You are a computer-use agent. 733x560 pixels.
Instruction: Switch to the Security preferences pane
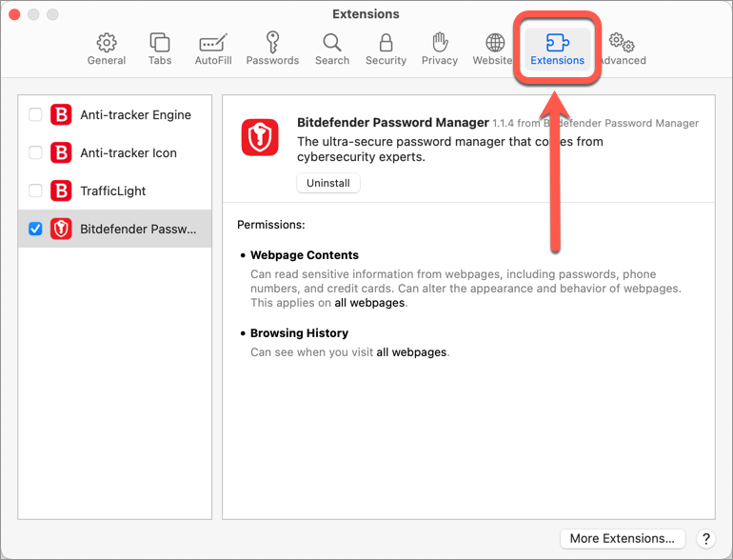click(x=386, y=50)
